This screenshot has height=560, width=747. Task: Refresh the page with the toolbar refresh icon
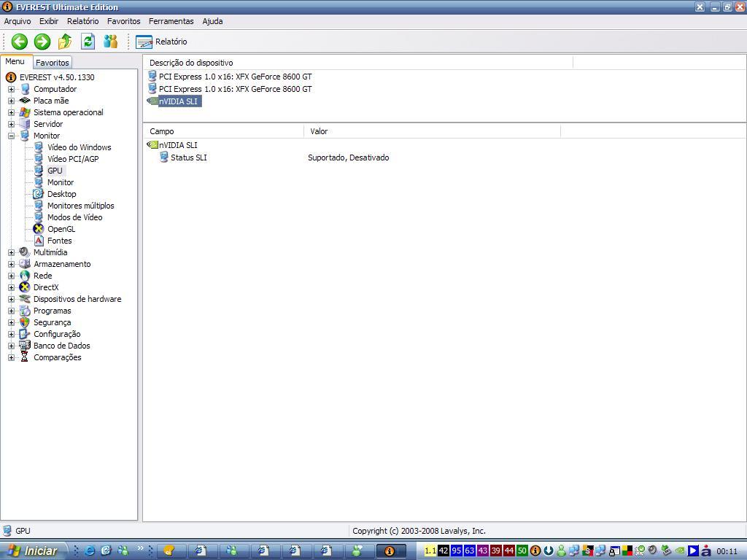[88, 42]
